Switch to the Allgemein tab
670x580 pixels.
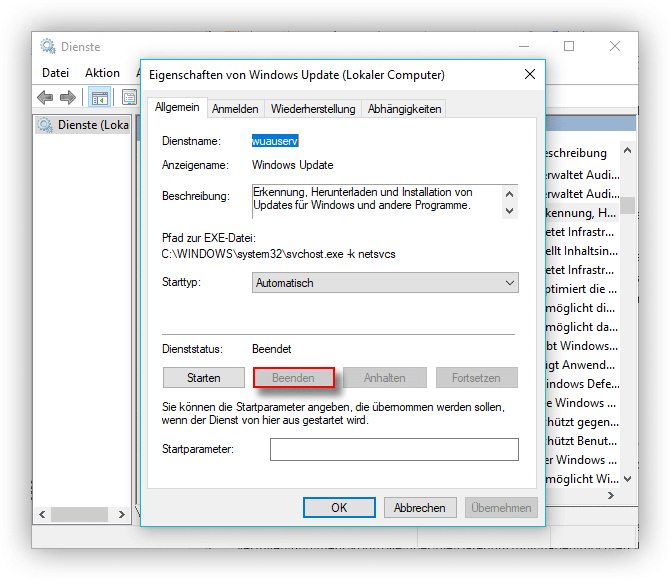[x=177, y=107]
